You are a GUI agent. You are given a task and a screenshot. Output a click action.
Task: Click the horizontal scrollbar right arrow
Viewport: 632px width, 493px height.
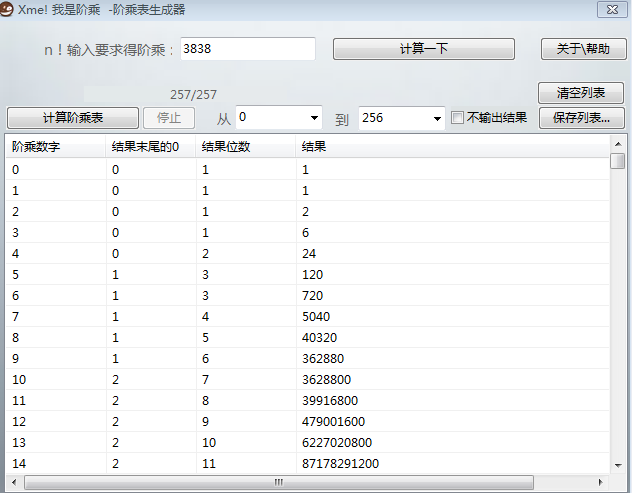(x=601, y=482)
